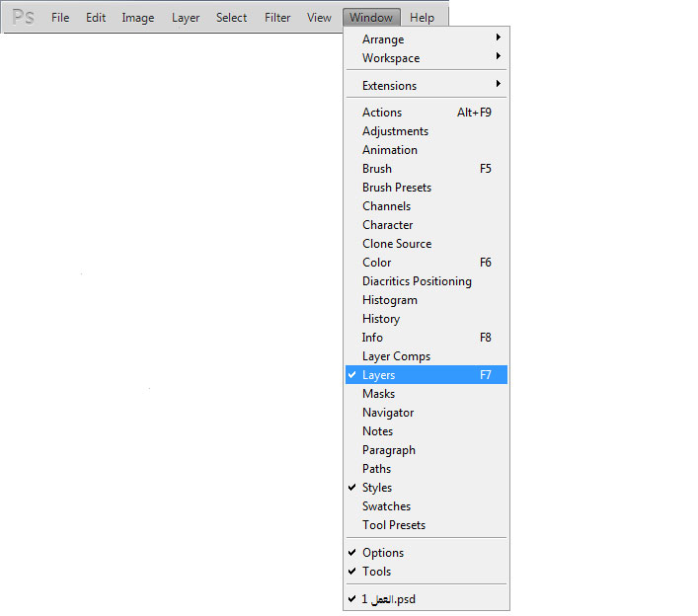The height and width of the screenshot is (616, 698).
Task: Select the open .psd document entry
Action: pyautogui.click(x=427, y=598)
